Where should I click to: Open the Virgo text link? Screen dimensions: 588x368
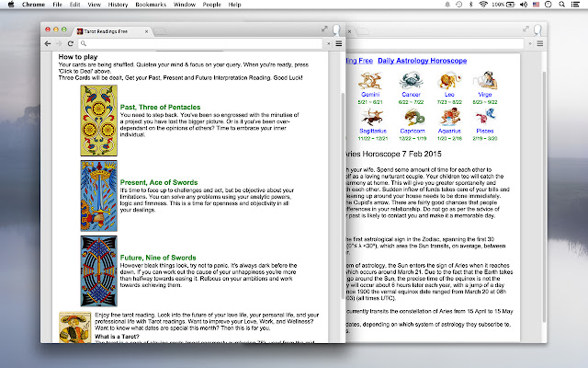485,95
